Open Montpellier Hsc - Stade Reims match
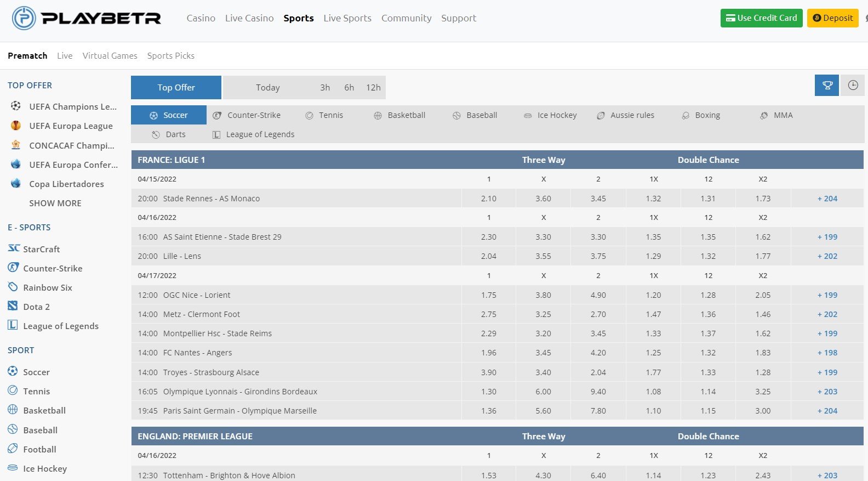The image size is (868, 481). tap(218, 333)
